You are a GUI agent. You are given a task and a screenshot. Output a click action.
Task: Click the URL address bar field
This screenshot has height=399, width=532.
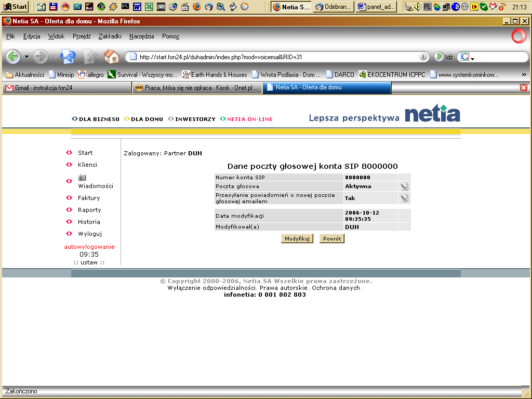point(276,57)
